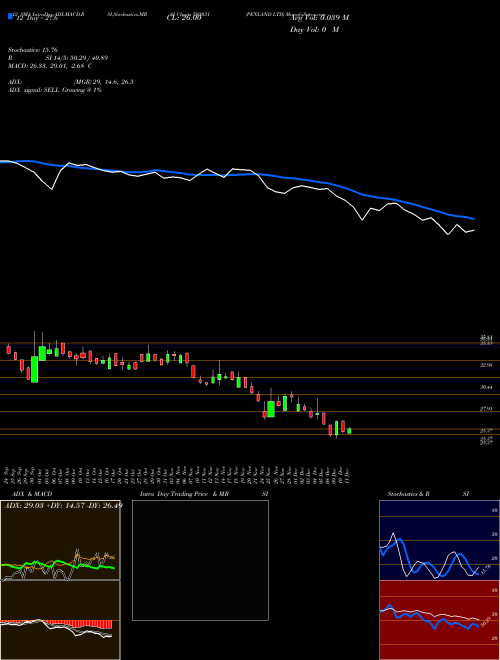The height and width of the screenshot is (660, 500).
Task: Click the Avg Vol: 0.039 M text
Action: (319, 18)
